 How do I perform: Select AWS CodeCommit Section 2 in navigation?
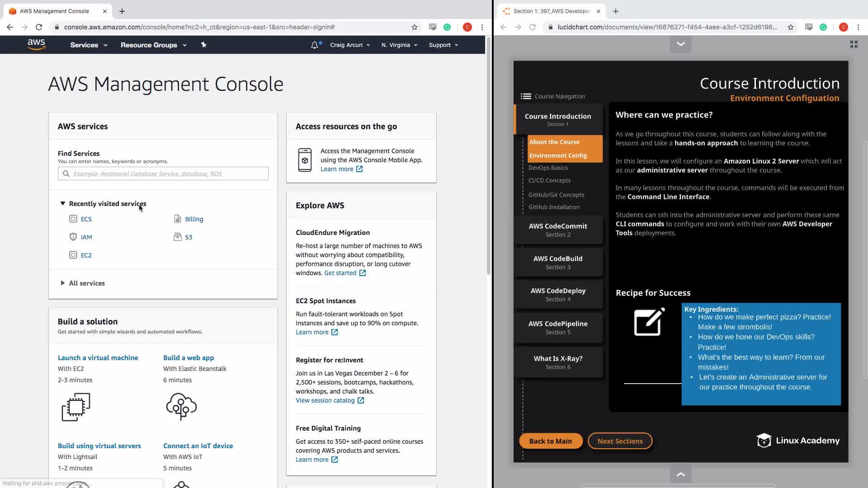pos(558,230)
